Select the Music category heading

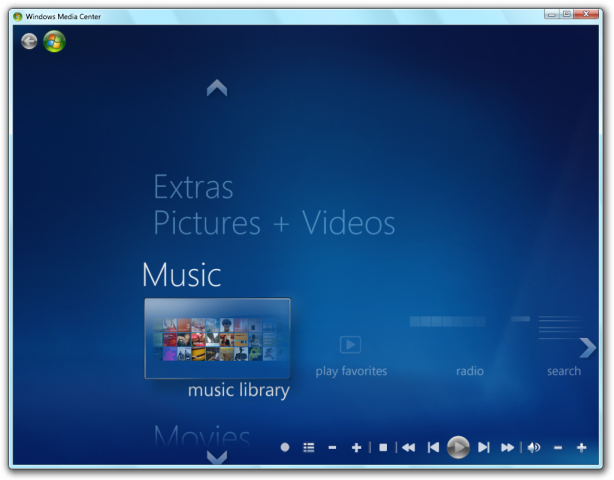coord(181,274)
